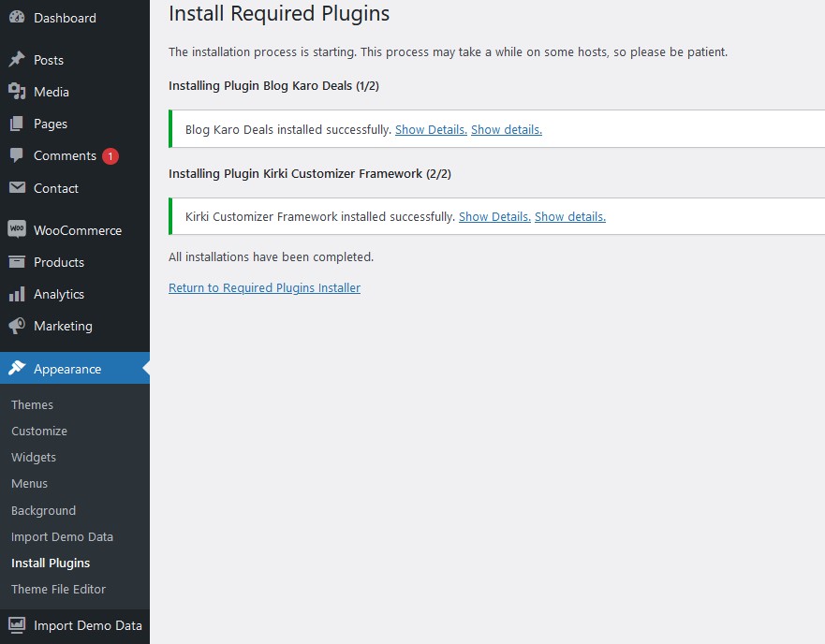Click the red pending comments count badge
Screen dimensions: 825x644
click(x=110, y=156)
